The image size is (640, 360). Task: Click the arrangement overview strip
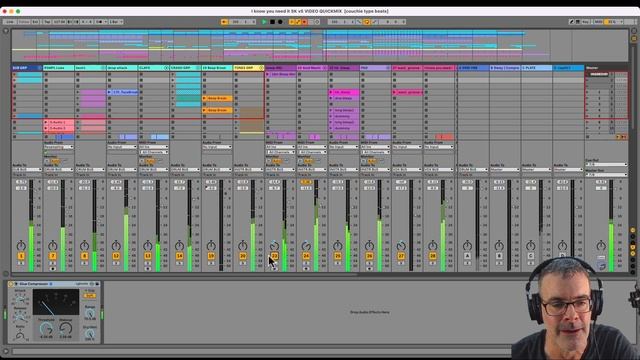320,46
